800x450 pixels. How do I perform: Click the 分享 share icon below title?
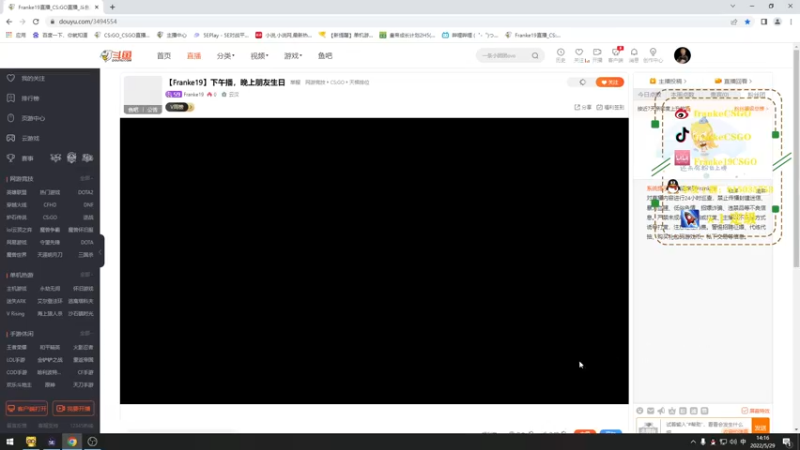pyautogui.click(x=577, y=107)
